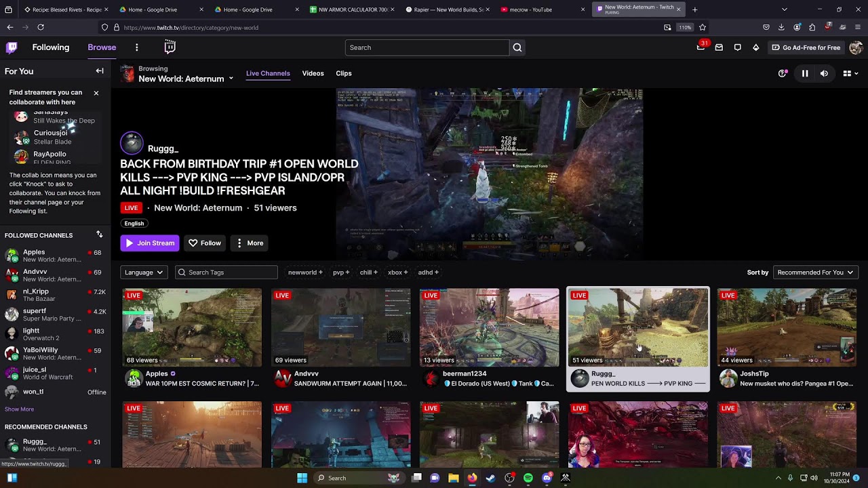This screenshot has width=868, height=488.
Task: Open the Discord icon in taskbar
Action: coord(547,478)
